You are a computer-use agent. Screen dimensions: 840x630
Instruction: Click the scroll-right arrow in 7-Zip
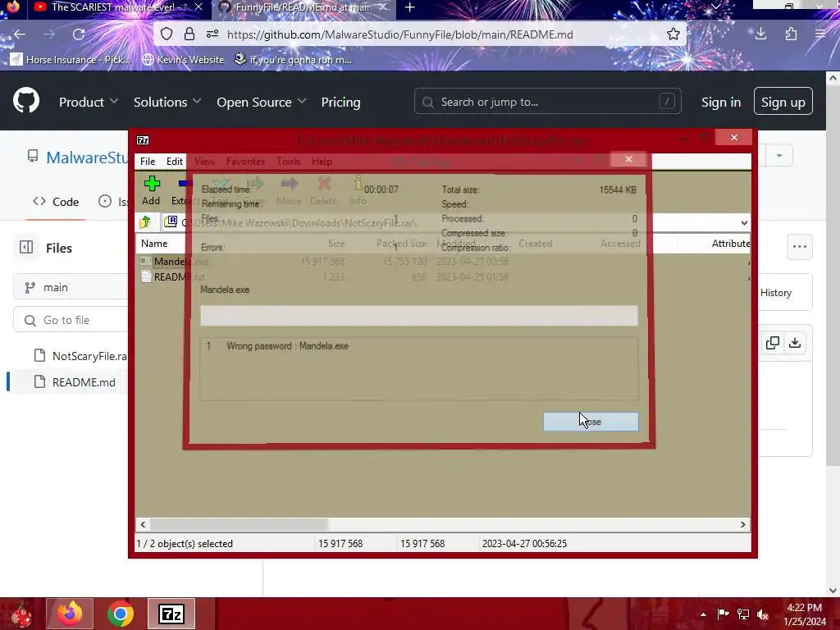743,524
